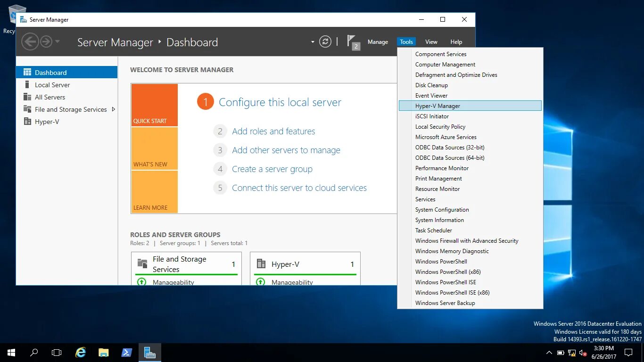Choose Performance Monitor from Tools menu
The height and width of the screenshot is (362, 644).
pyautogui.click(x=470, y=168)
